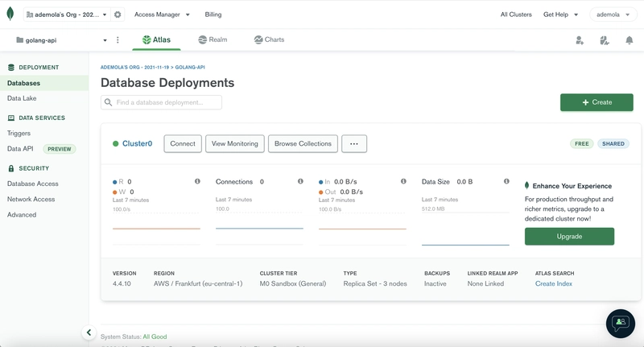Collapse the sidebar with the chevron button
644x347 pixels.
89,333
